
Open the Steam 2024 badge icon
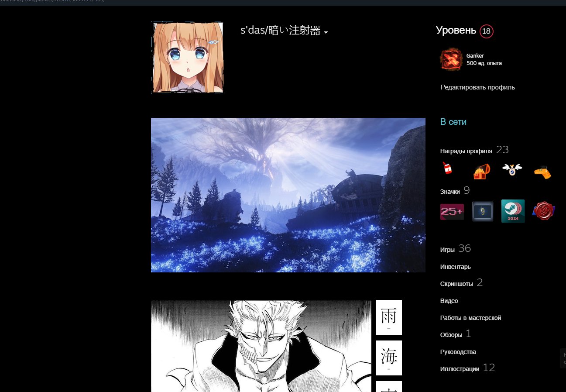coord(513,211)
